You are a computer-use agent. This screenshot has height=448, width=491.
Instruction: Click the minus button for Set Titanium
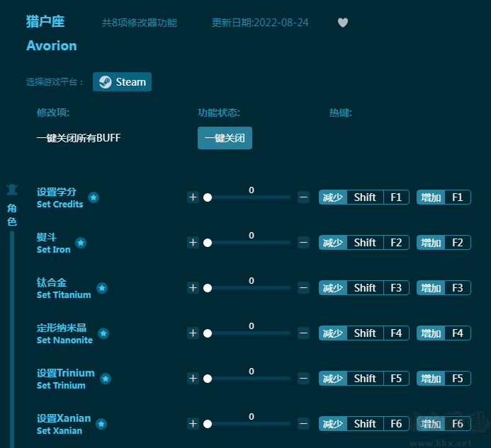(303, 288)
